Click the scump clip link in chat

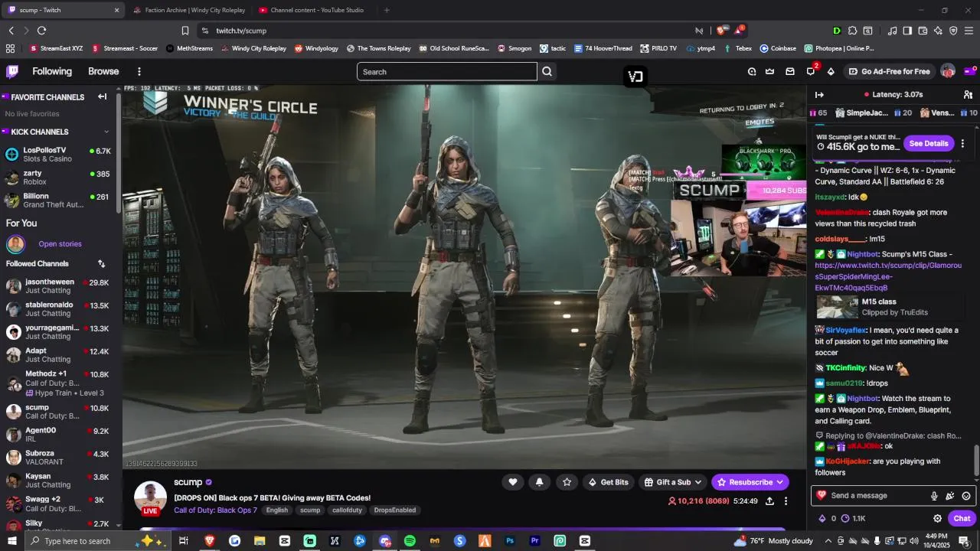[888, 276]
